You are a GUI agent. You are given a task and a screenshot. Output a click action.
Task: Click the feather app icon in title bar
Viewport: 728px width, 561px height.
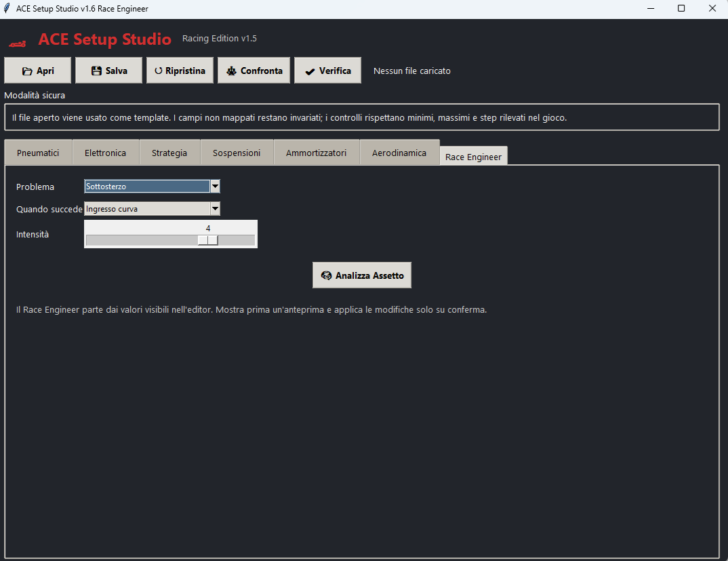(x=7, y=8)
